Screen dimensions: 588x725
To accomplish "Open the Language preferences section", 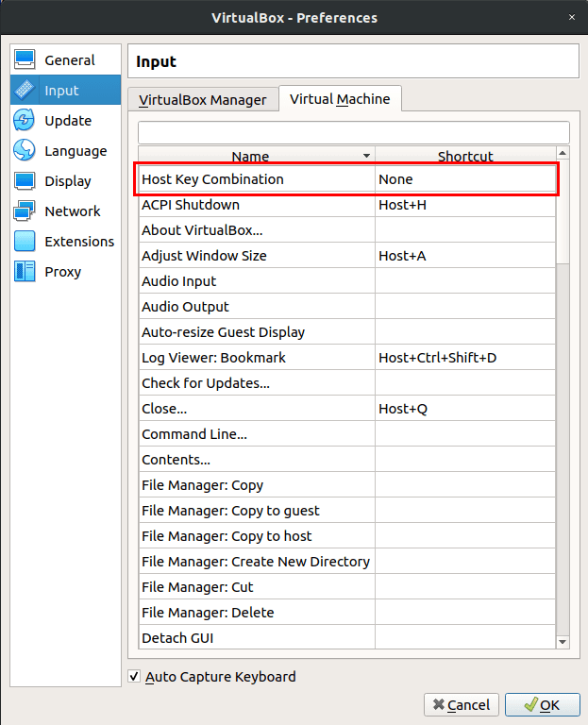I will click(66, 151).
